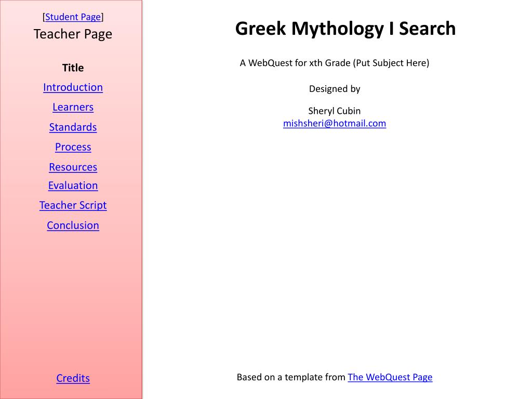
Task: Open the Learners link
Action: pyautogui.click(x=73, y=107)
